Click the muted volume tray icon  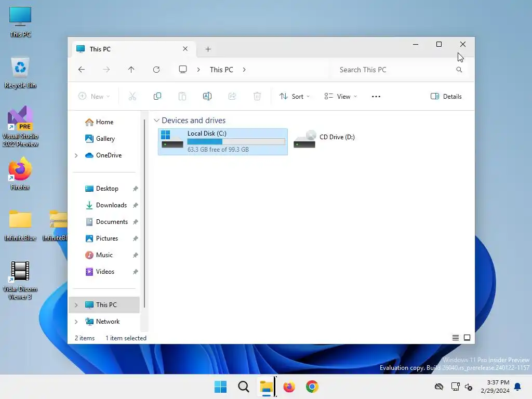coord(469,387)
